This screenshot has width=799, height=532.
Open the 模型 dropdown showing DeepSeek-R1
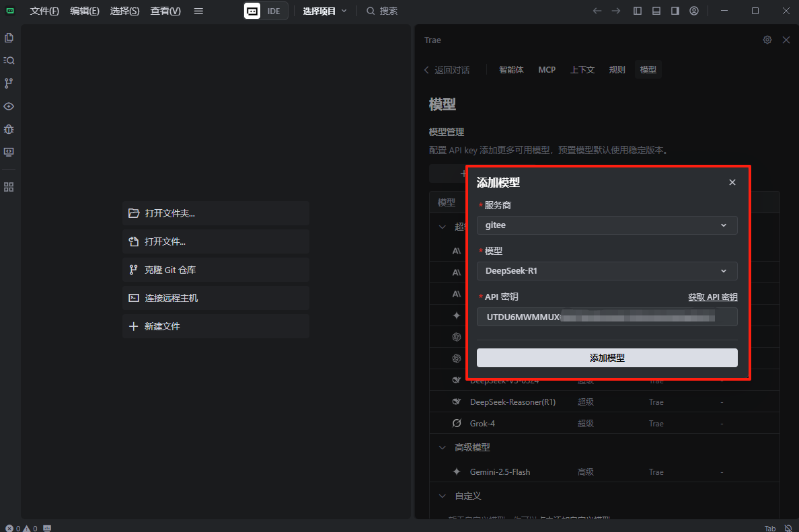coord(607,271)
